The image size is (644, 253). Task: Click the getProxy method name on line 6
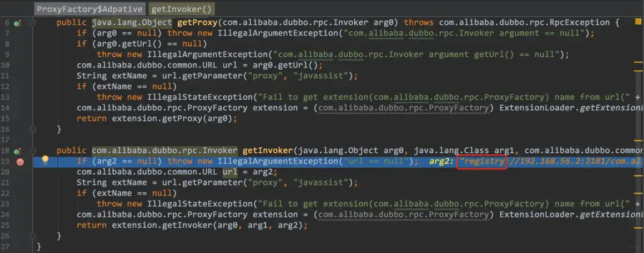[x=197, y=23]
